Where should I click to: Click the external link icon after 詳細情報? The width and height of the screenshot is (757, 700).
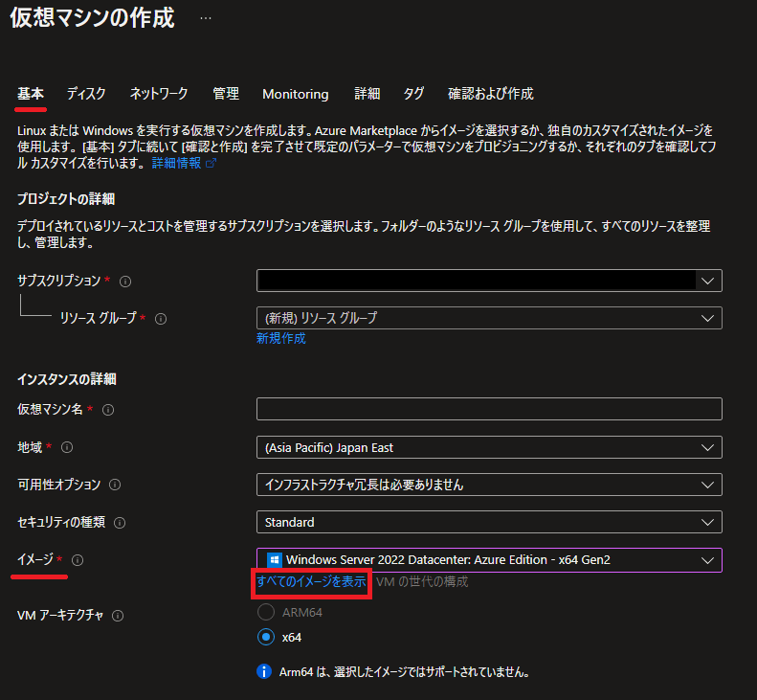211,164
